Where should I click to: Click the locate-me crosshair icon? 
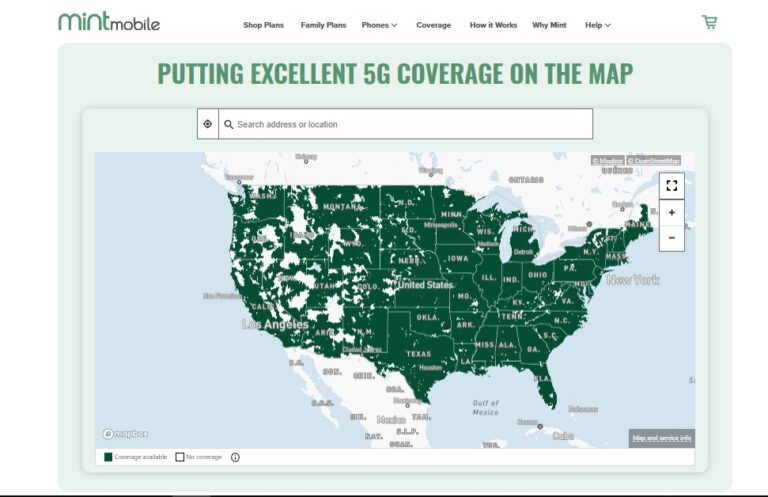pyautogui.click(x=208, y=124)
